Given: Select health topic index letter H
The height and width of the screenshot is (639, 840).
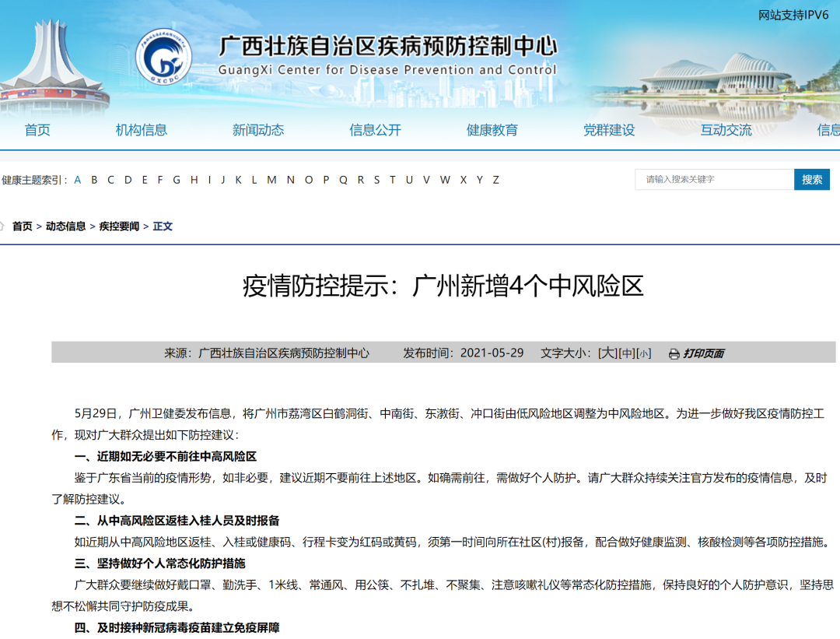Looking at the screenshot, I should tap(194, 180).
